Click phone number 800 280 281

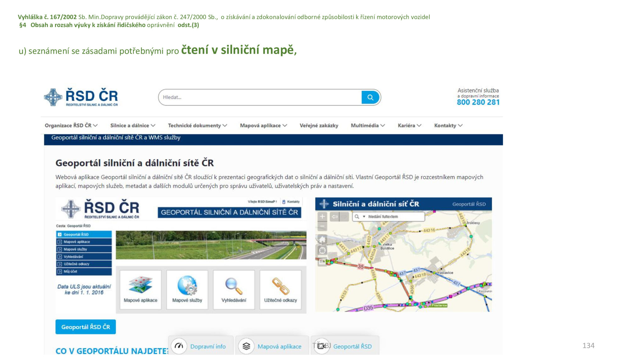pos(478,102)
